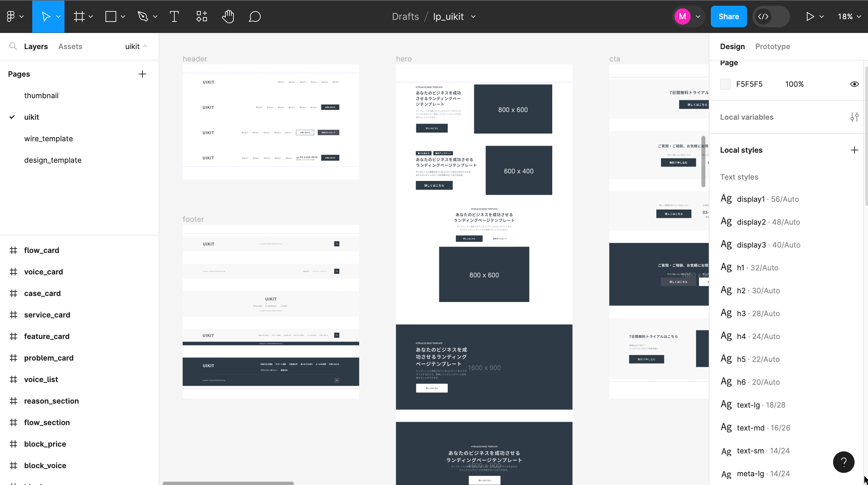
Task: Add a new page with plus
Action: [142, 74]
